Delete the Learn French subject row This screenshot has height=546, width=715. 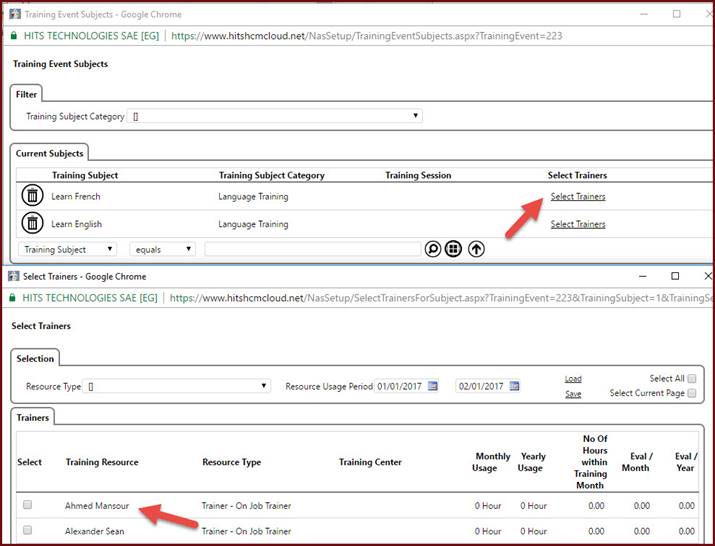[x=32, y=196]
